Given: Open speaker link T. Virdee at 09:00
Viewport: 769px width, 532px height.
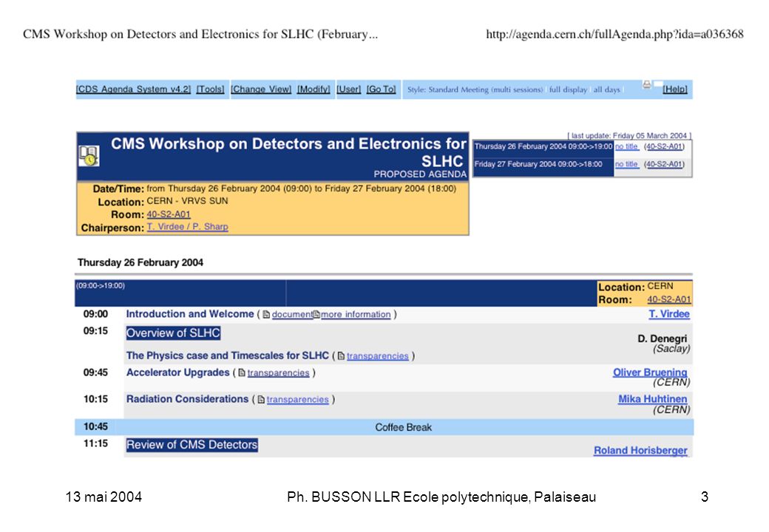Looking at the screenshot, I should 669,314.
